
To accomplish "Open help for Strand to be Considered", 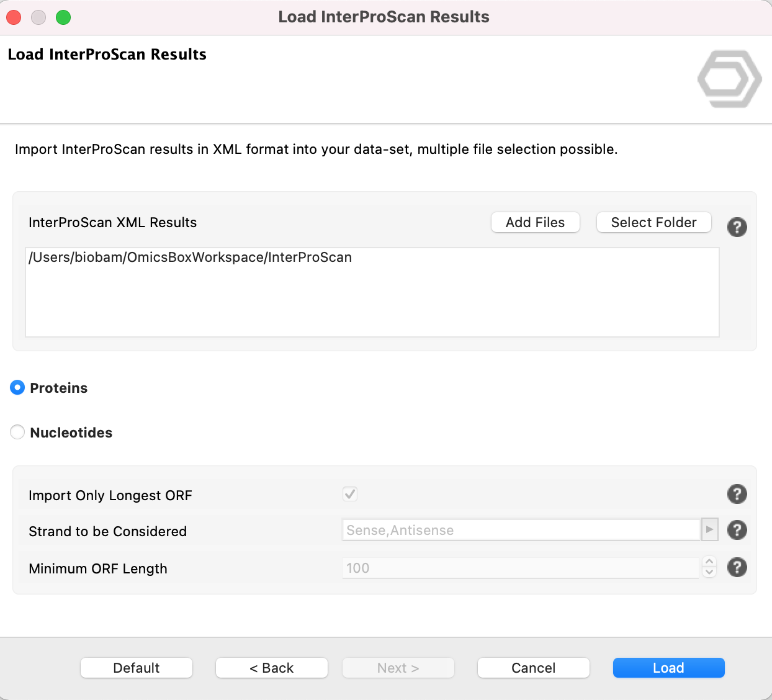I will click(x=737, y=531).
